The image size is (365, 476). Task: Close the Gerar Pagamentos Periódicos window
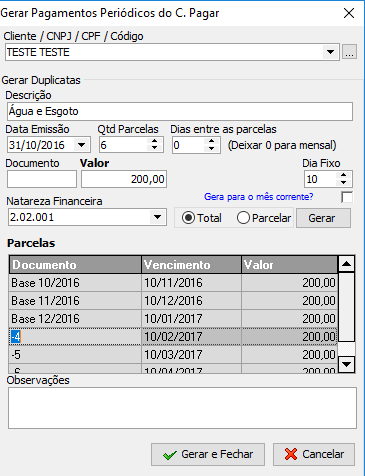point(349,13)
